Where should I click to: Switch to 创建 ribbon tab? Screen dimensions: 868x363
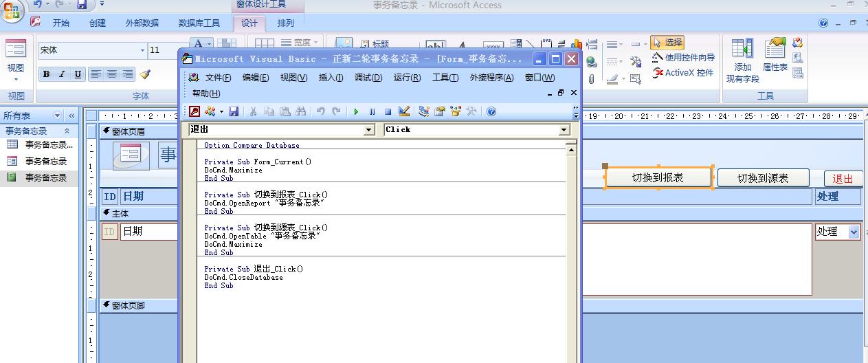(x=98, y=23)
